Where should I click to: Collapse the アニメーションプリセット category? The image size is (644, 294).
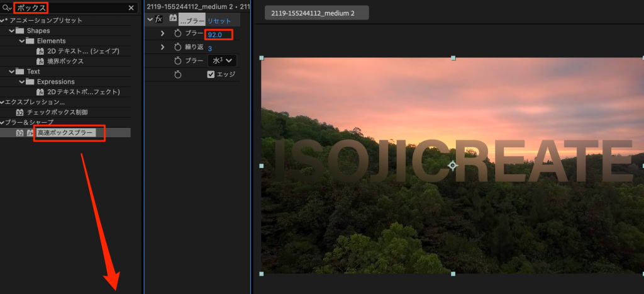[3, 21]
